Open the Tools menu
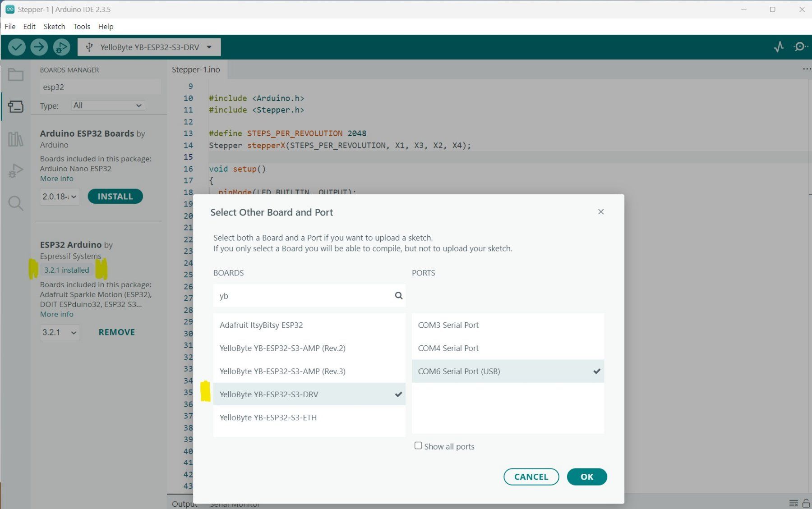 [82, 27]
